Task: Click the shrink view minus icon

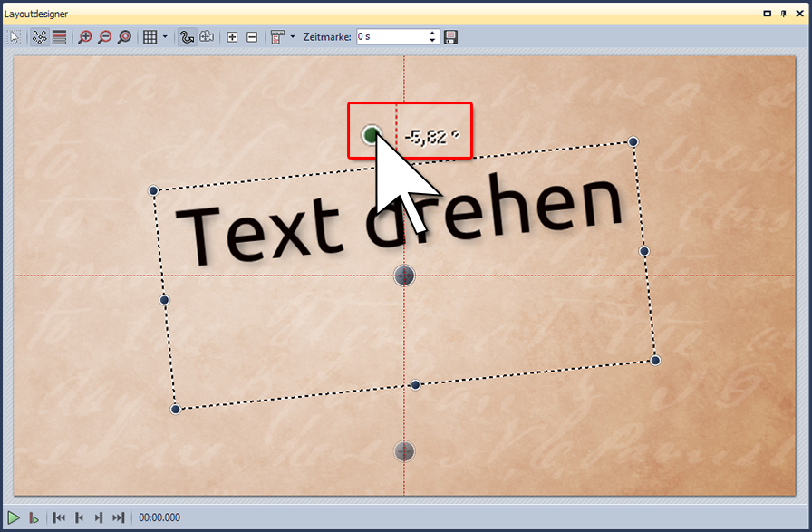Action: click(252, 36)
